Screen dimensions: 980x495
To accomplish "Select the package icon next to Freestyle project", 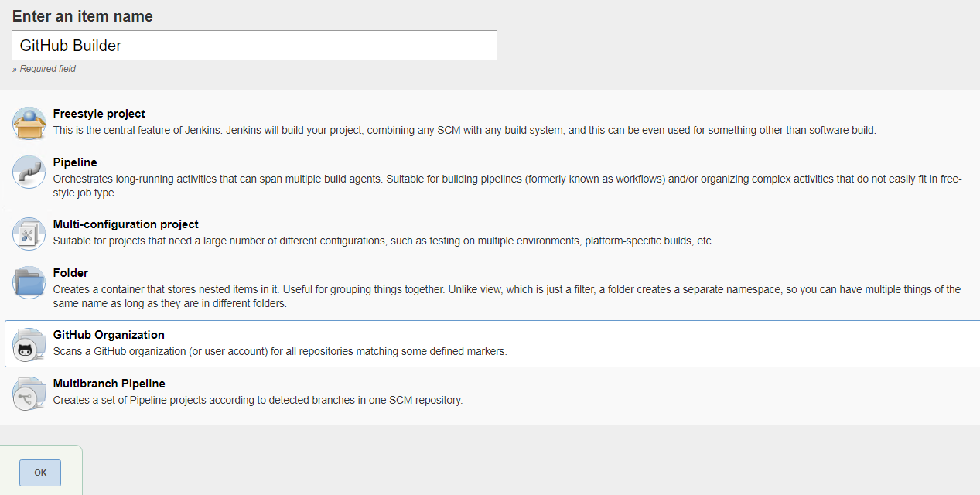I will pyautogui.click(x=29, y=123).
